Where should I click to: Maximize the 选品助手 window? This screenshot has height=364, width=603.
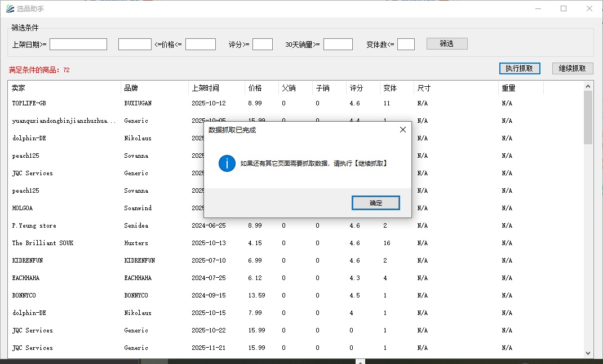[564, 9]
